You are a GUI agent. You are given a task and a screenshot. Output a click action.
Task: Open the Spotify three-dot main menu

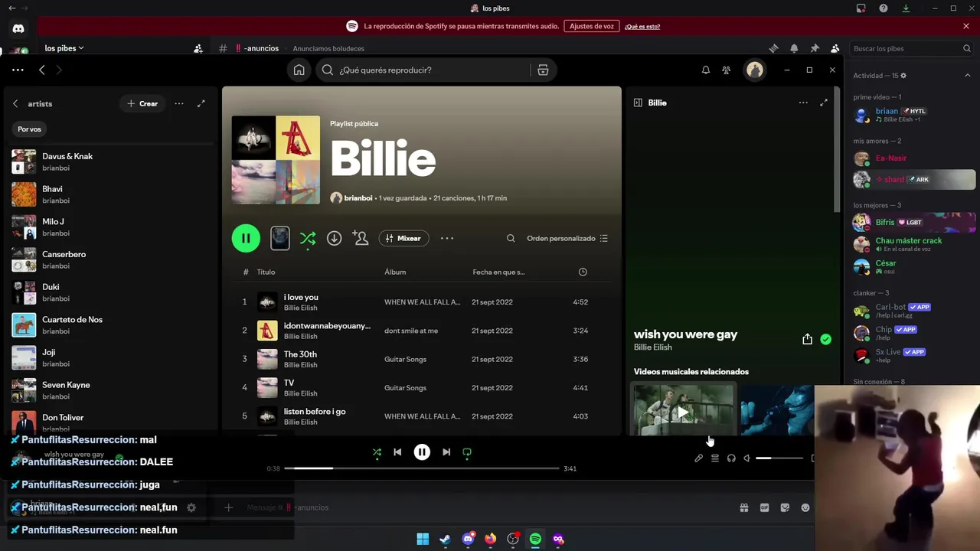(18, 70)
